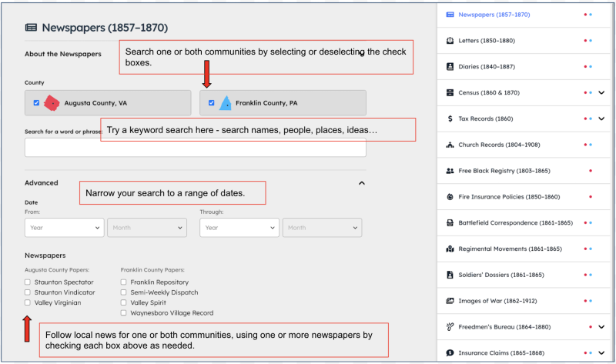
Task: Open the About the Newspapers link
Action: [x=63, y=54]
